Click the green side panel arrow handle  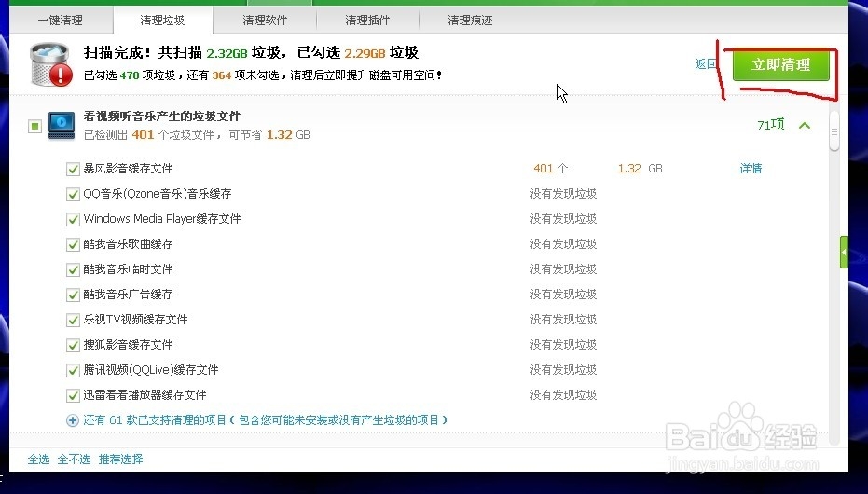(844, 252)
